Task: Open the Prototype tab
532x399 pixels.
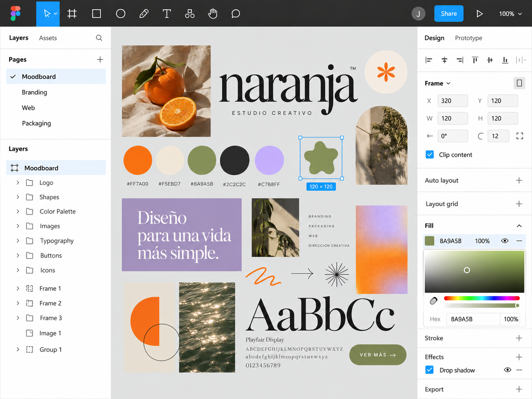Action: 468,38
